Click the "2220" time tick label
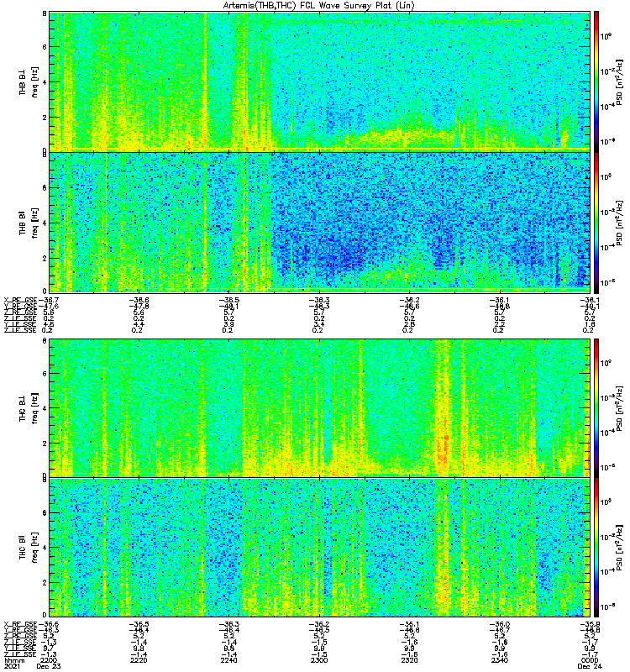 point(139,660)
